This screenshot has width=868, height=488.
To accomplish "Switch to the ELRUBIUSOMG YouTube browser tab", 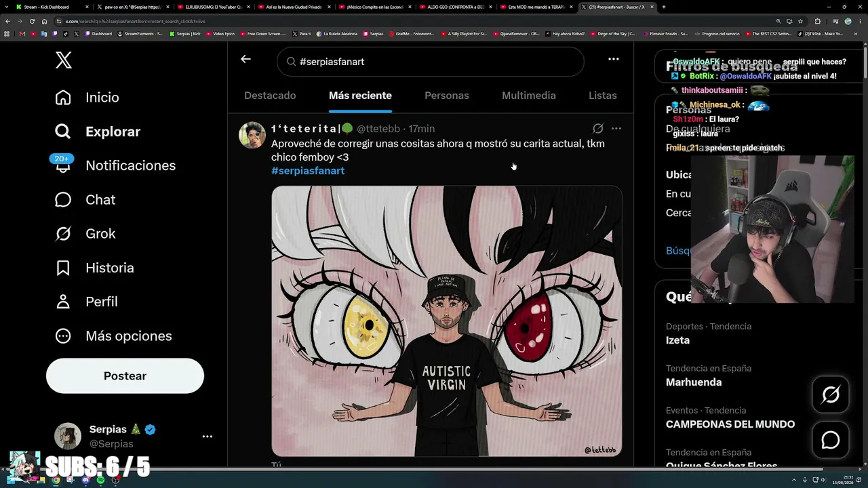I will click(214, 7).
